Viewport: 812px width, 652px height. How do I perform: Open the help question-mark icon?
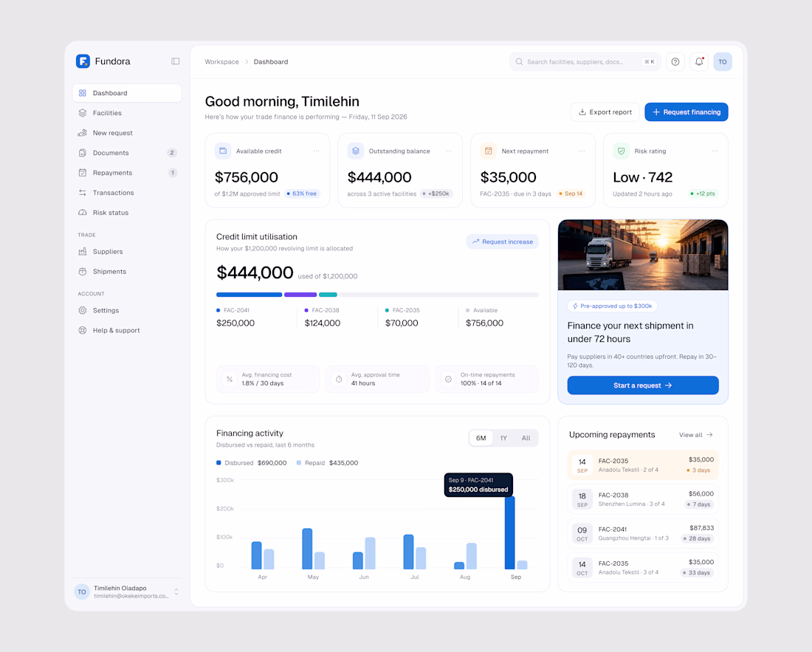pos(675,61)
